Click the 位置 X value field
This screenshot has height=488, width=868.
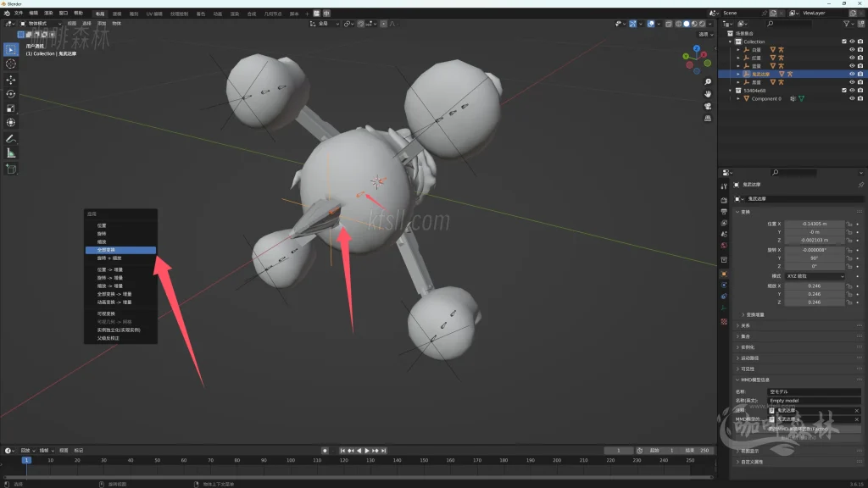814,224
